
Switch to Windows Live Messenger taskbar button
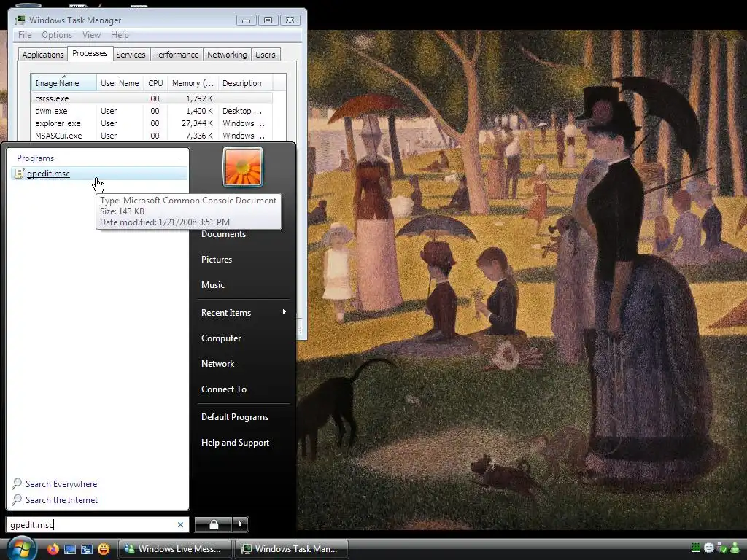click(x=174, y=549)
